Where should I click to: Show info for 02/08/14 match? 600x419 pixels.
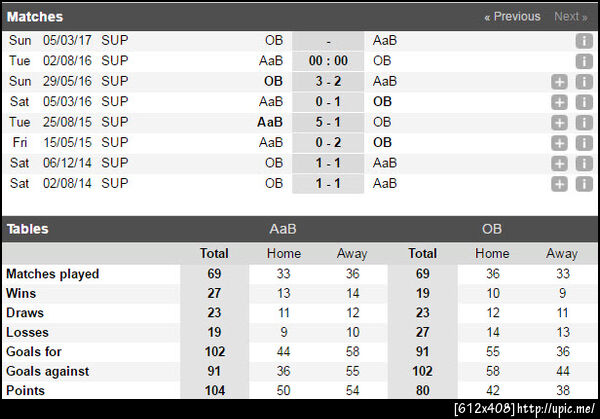point(584,184)
